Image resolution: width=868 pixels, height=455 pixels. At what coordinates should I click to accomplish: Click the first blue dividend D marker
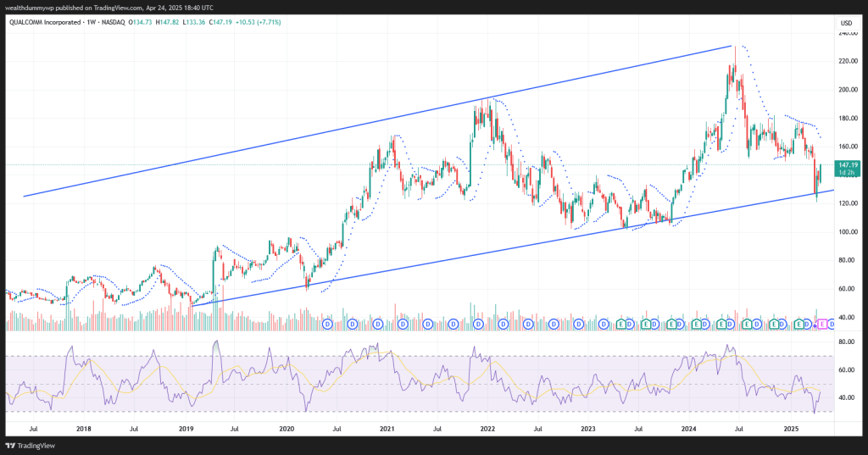[x=328, y=324]
